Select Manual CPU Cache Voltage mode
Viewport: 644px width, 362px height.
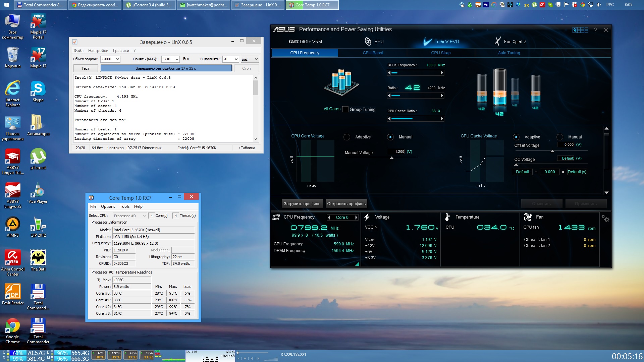559,137
